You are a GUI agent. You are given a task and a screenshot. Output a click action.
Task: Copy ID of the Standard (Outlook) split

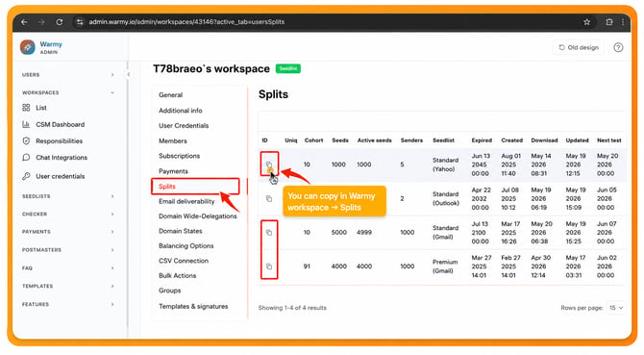tap(269, 198)
